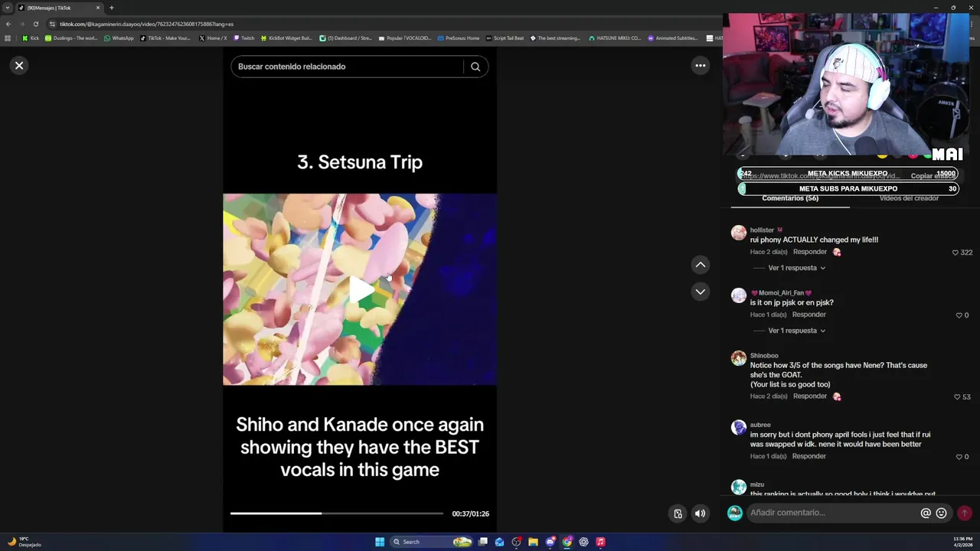Open File Explorer from the taskbar
The image size is (980, 551).
point(533,542)
